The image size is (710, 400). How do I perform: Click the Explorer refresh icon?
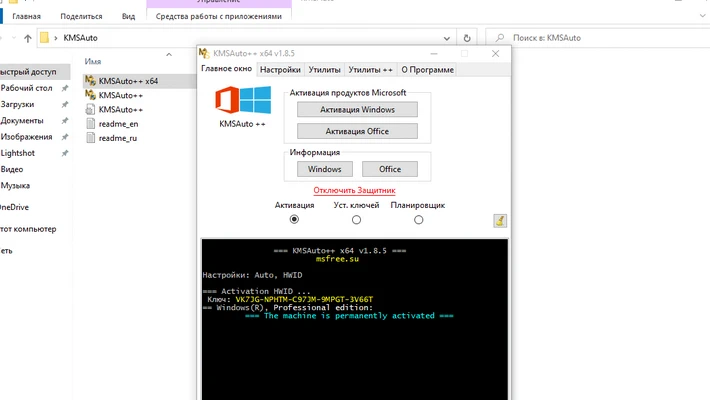[467, 38]
